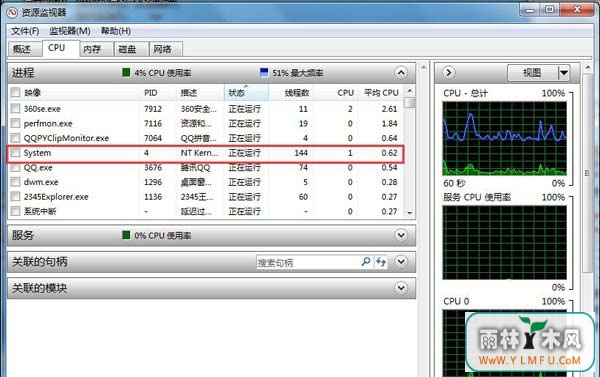Check the QQPYClipMonitor.exe checkbox
Viewport: 600px width, 377px height.
click(15, 138)
